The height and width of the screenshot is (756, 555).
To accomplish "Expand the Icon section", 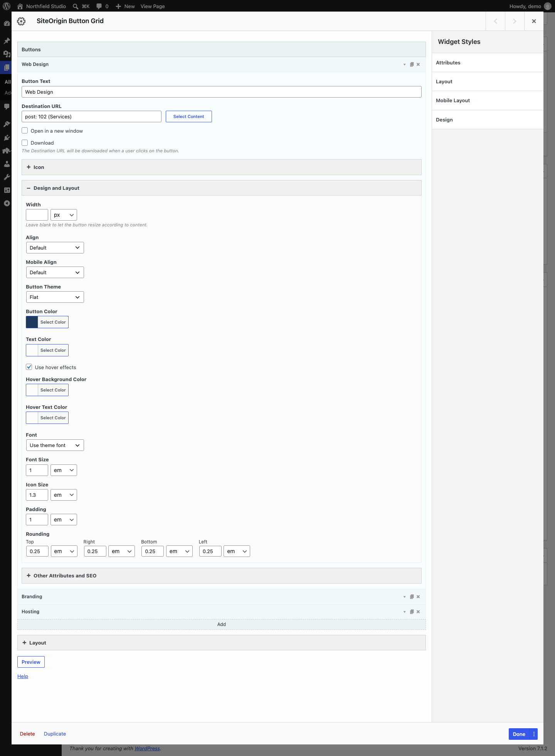I will point(222,167).
